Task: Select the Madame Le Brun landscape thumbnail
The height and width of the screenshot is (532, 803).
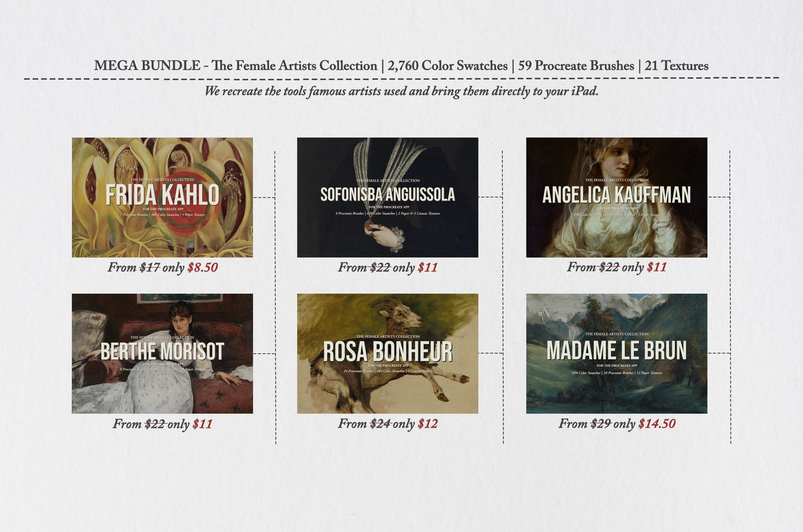Action: pyautogui.click(x=617, y=353)
